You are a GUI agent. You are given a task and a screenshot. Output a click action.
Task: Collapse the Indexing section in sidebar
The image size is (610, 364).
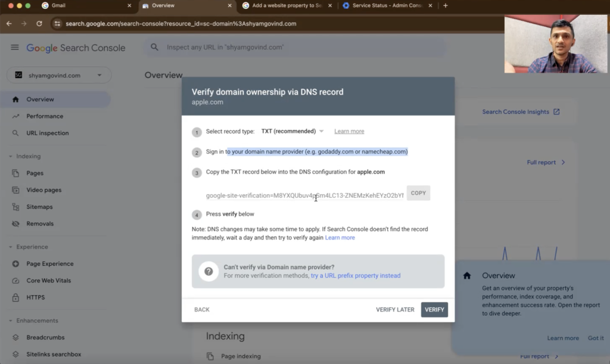[x=11, y=157]
